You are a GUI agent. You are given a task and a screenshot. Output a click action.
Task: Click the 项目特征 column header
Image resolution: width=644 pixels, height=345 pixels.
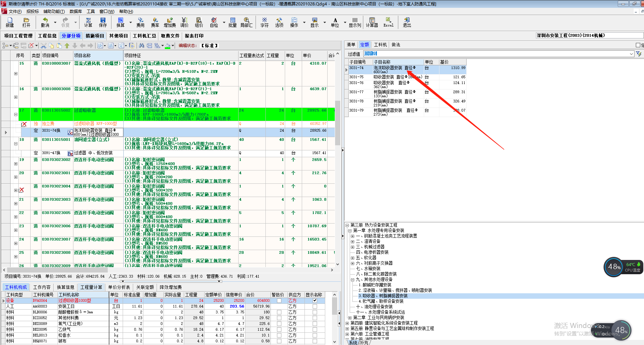pos(180,55)
